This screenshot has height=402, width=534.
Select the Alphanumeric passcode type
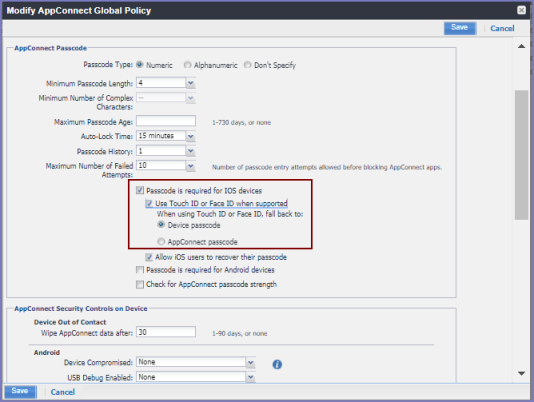[x=187, y=65]
